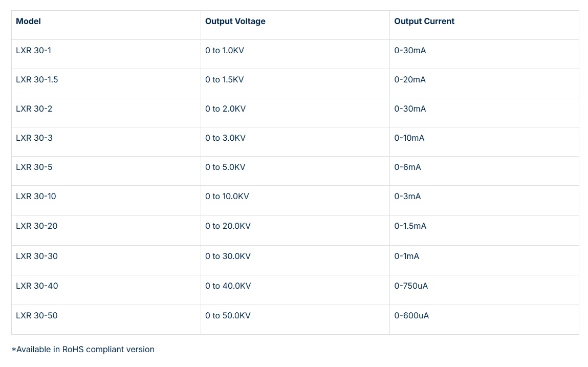This screenshot has height=367, width=588.
Task: Select the LXR 30-50 model cell
Action: 37,315
